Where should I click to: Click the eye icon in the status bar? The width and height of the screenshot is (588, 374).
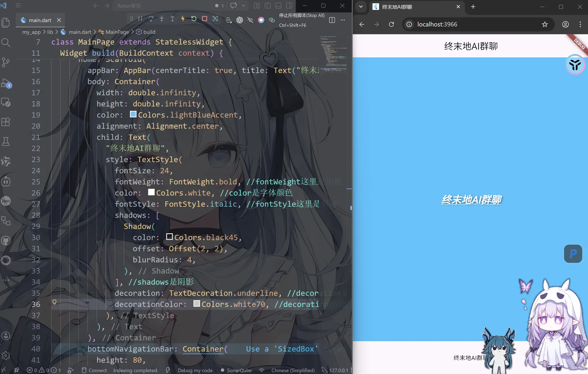(262, 370)
